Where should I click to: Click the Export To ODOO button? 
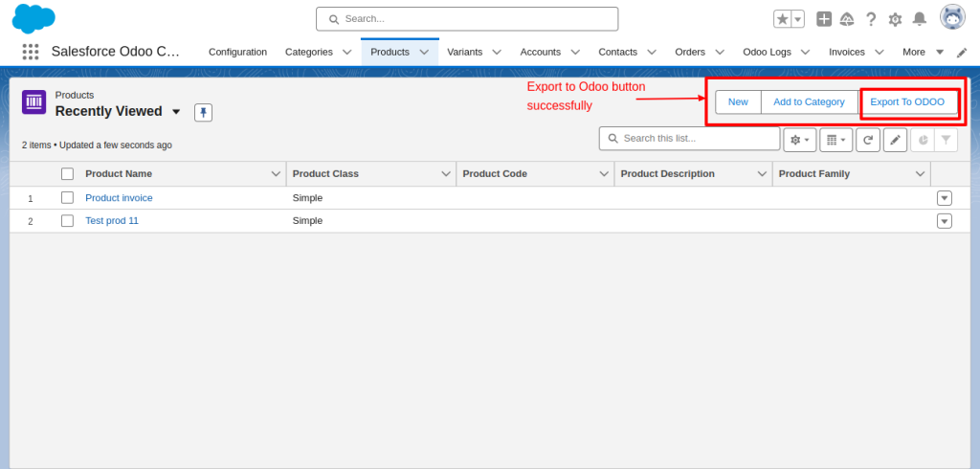click(907, 101)
